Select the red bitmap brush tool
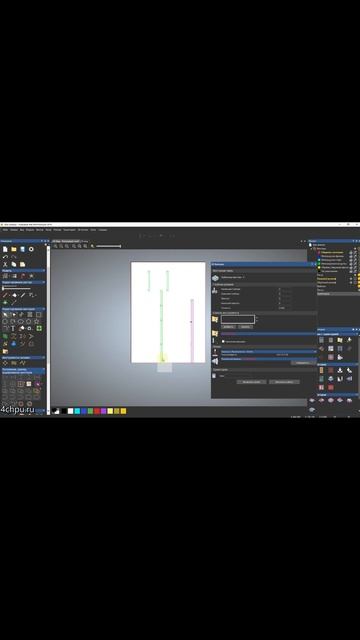The width and height of the screenshot is (360, 640). tap(5, 295)
